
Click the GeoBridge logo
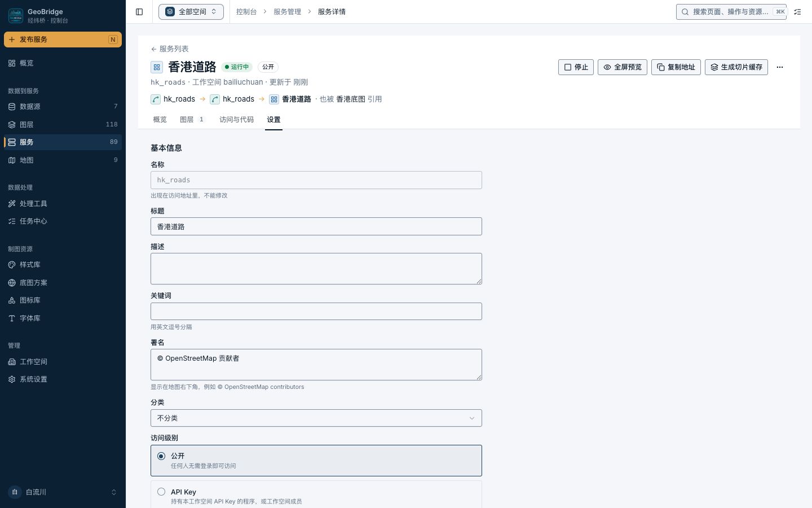tap(16, 16)
